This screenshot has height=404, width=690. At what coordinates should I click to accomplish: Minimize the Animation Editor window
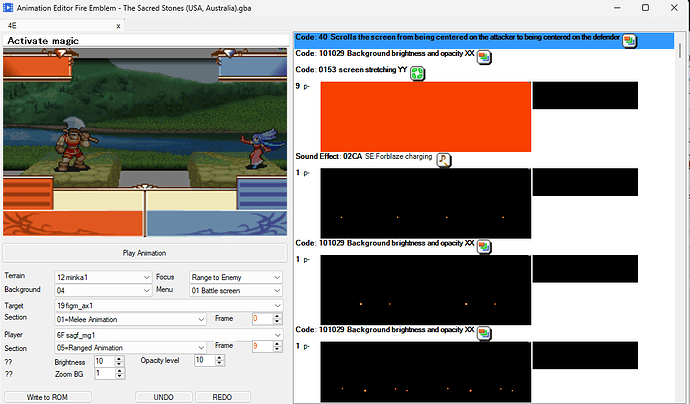pos(617,8)
